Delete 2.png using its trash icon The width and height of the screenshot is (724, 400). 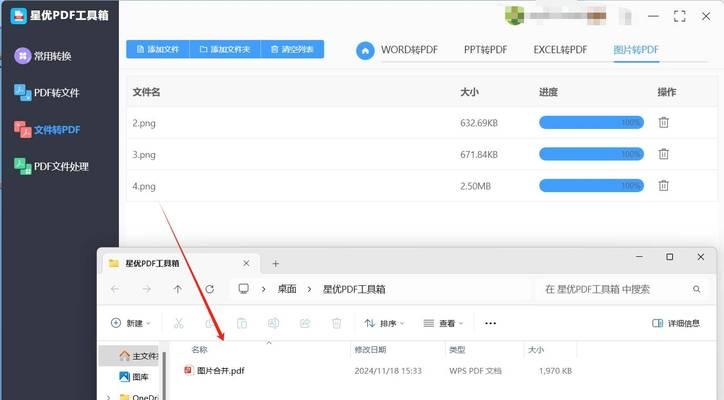[x=664, y=122]
